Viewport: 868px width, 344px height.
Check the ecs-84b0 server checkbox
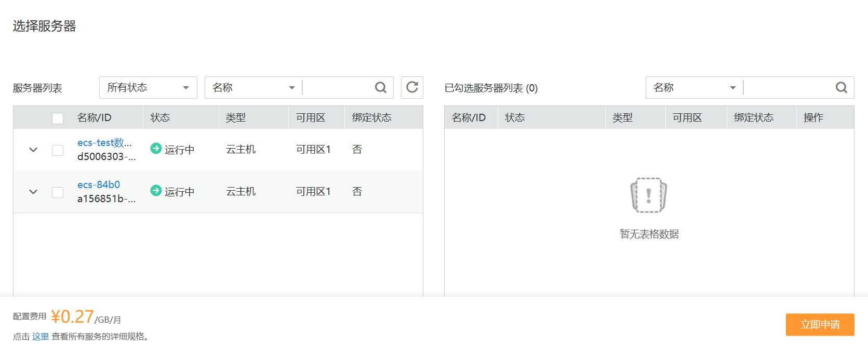tap(58, 192)
